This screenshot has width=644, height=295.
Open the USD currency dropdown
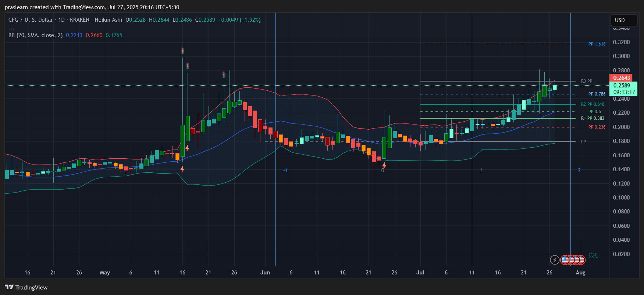click(x=623, y=20)
